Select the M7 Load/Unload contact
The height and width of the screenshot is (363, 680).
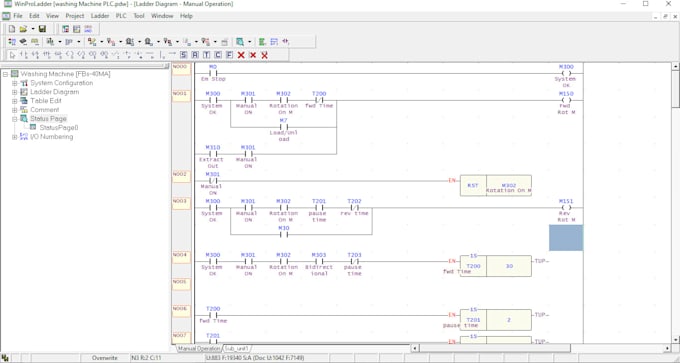[x=284, y=130]
